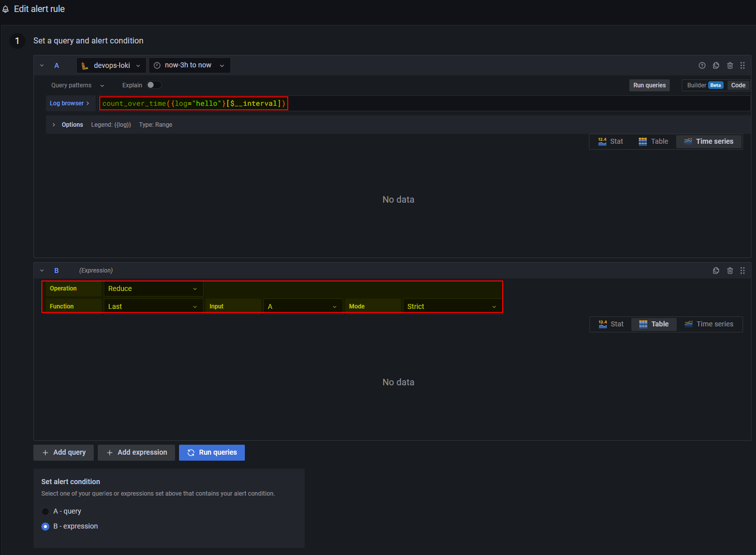
Task: Grab query A reorder drag handle
Action: (743, 65)
